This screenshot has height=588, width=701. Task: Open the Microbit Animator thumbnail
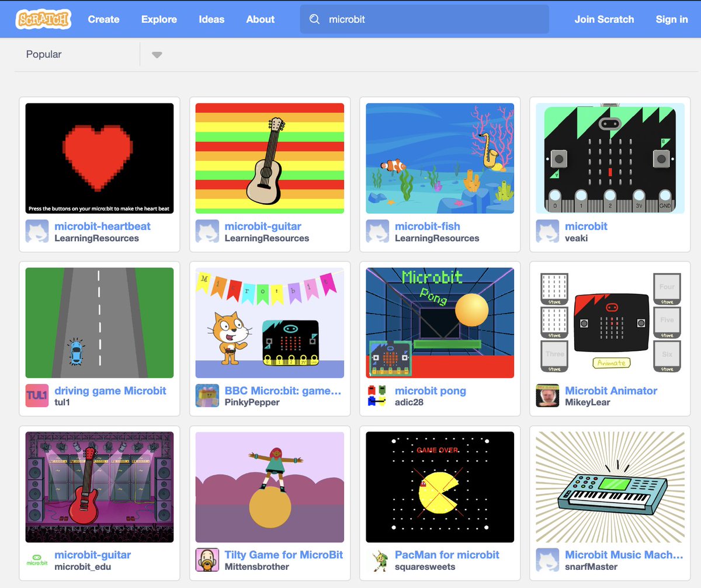click(610, 323)
